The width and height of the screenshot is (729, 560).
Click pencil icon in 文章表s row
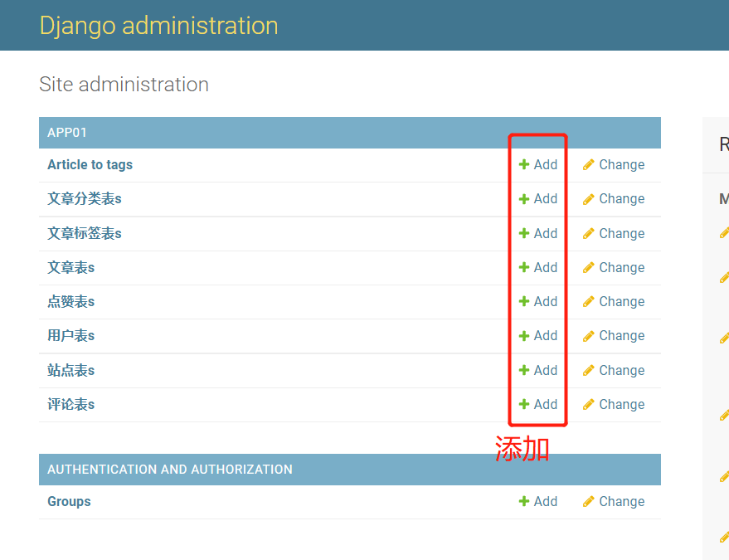(x=589, y=267)
